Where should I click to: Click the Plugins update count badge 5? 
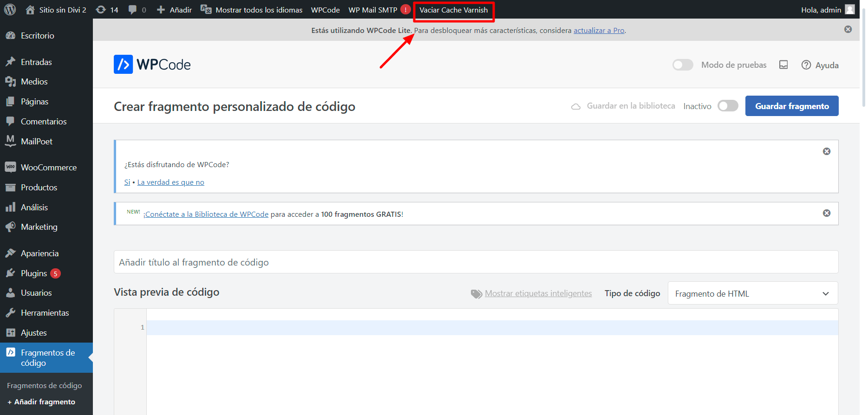pyautogui.click(x=55, y=273)
